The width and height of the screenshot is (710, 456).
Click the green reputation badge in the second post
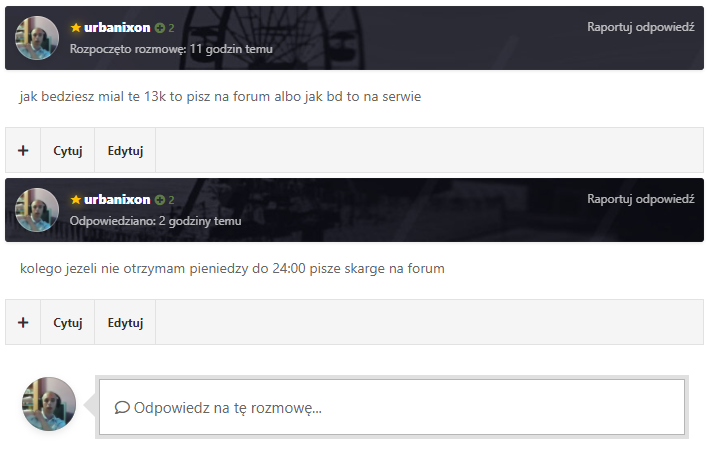pyautogui.click(x=164, y=200)
